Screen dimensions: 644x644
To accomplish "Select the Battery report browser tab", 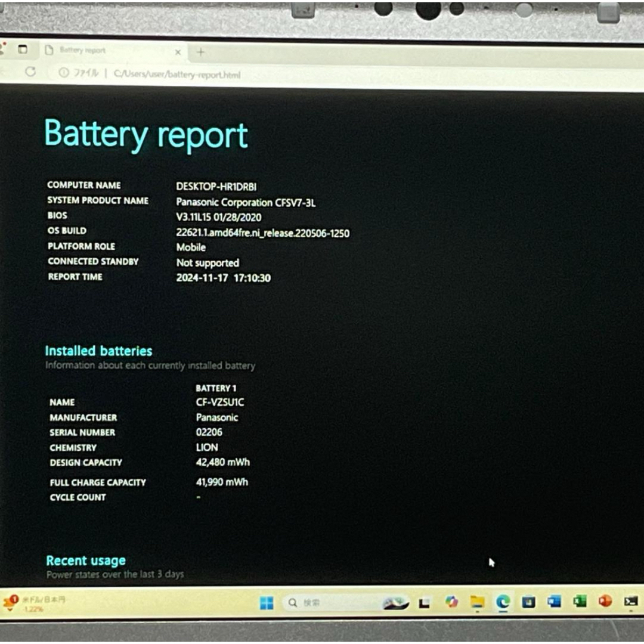I will tap(113, 51).
